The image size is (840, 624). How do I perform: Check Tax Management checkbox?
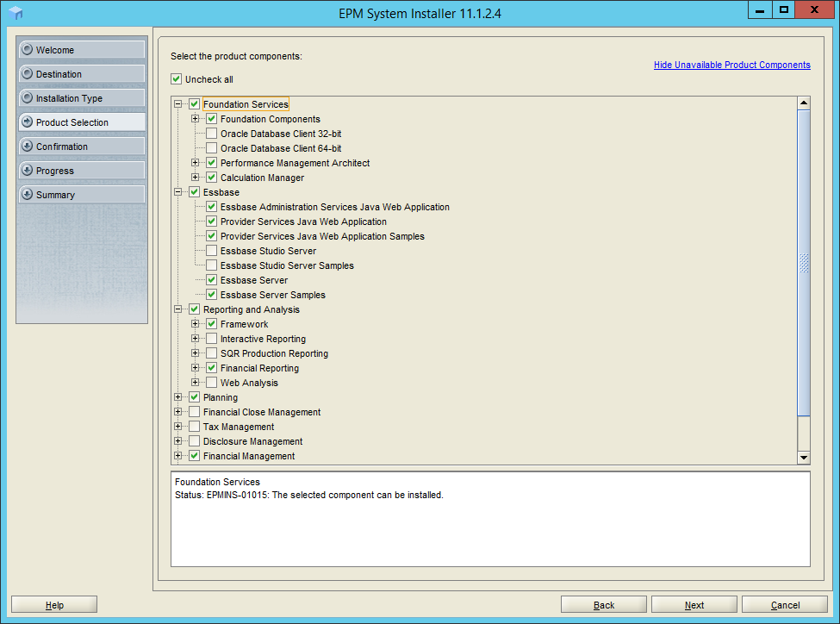195,426
